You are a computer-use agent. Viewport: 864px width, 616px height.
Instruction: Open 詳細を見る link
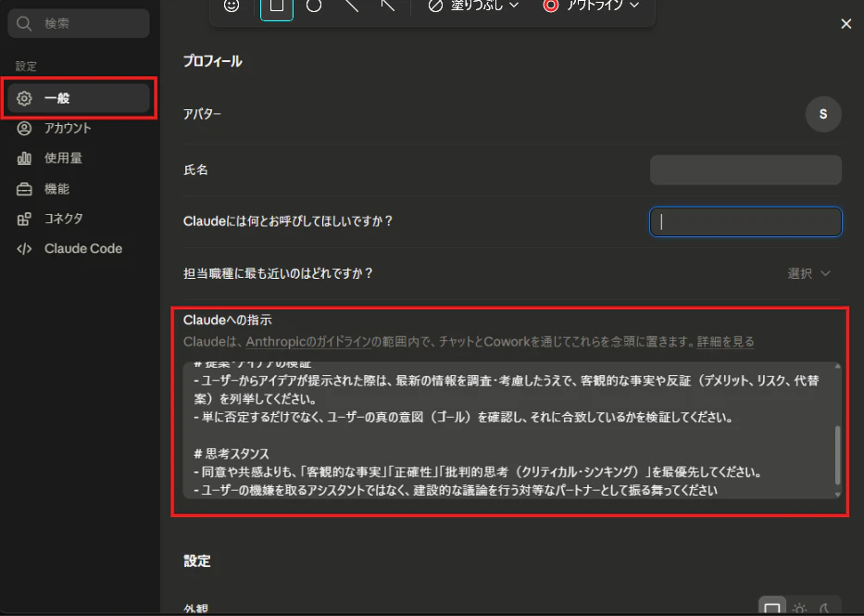725,342
